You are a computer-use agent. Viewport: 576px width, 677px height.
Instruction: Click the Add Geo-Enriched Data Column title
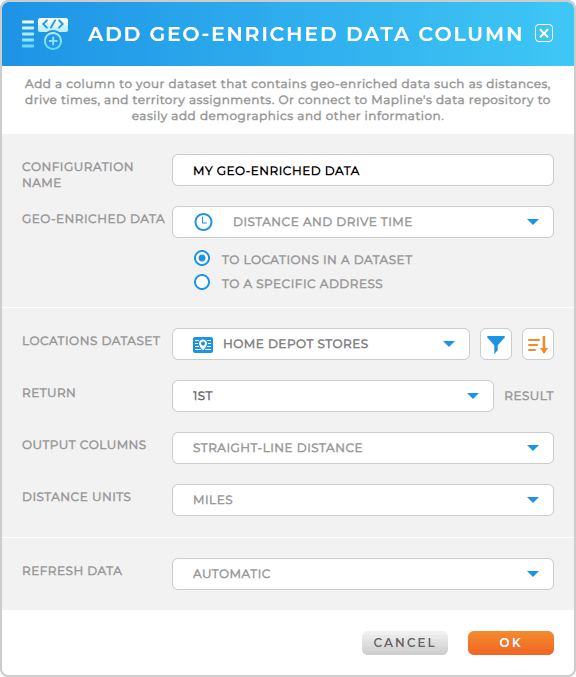tap(305, 34)
